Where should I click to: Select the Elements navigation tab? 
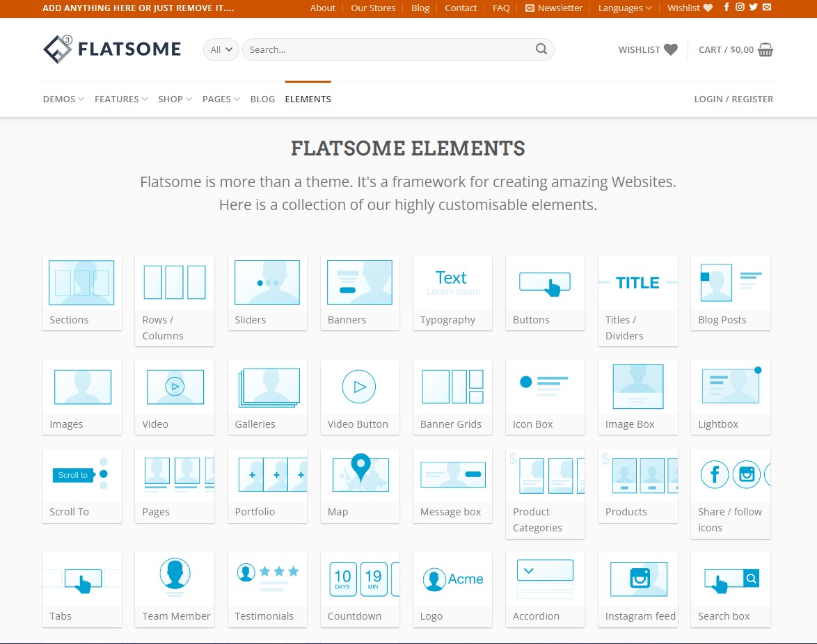308,99
